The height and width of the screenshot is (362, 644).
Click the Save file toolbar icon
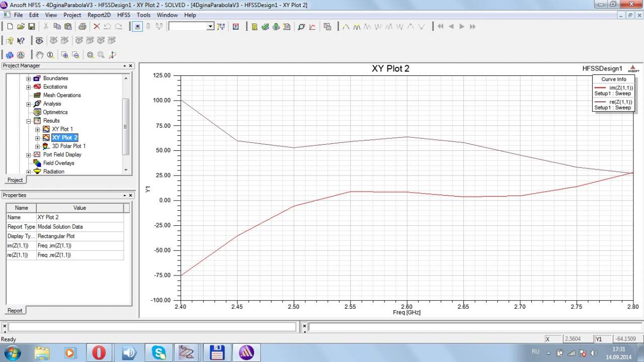point(31,27)
